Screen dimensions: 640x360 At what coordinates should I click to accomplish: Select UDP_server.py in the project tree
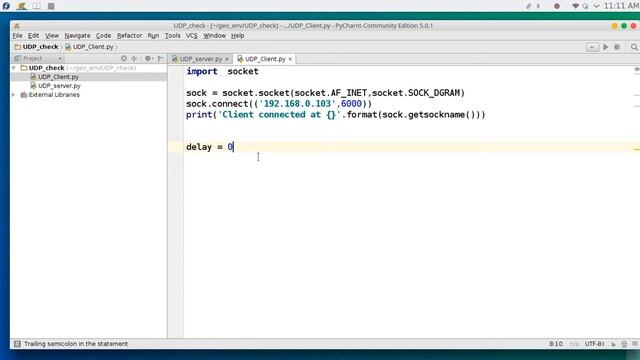pyautogui.click(x=59, y=86)
